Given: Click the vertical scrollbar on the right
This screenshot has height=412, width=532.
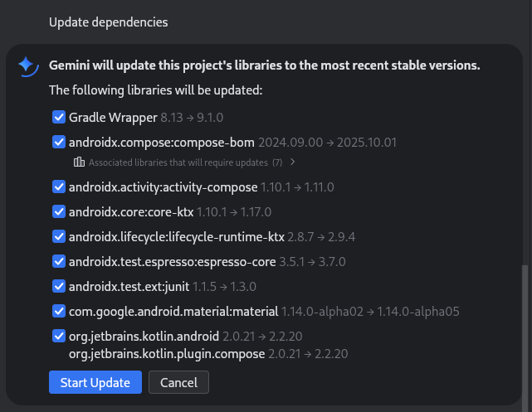Looking at the screenshot, I should [x=523, y=332].
